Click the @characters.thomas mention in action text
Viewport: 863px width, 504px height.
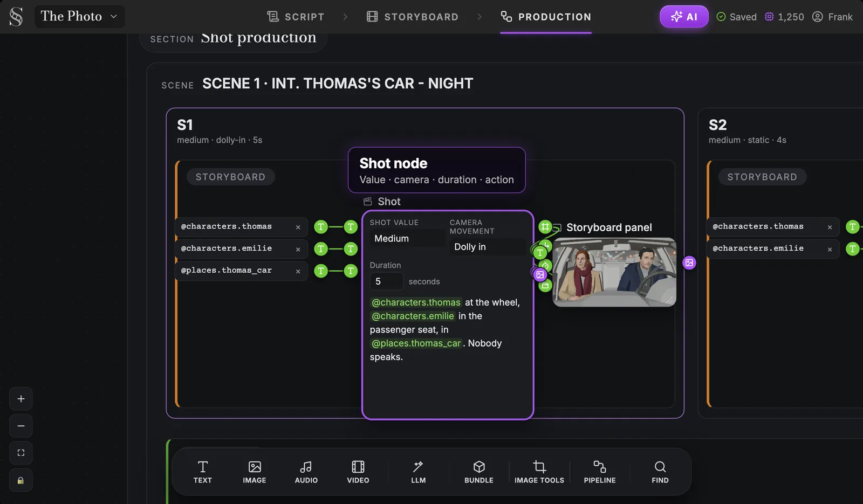coord(416,302)
